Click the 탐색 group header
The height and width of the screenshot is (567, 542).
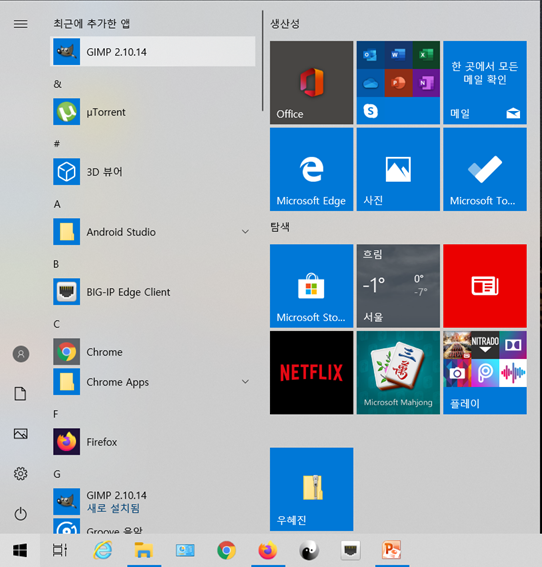click(280, 227)
